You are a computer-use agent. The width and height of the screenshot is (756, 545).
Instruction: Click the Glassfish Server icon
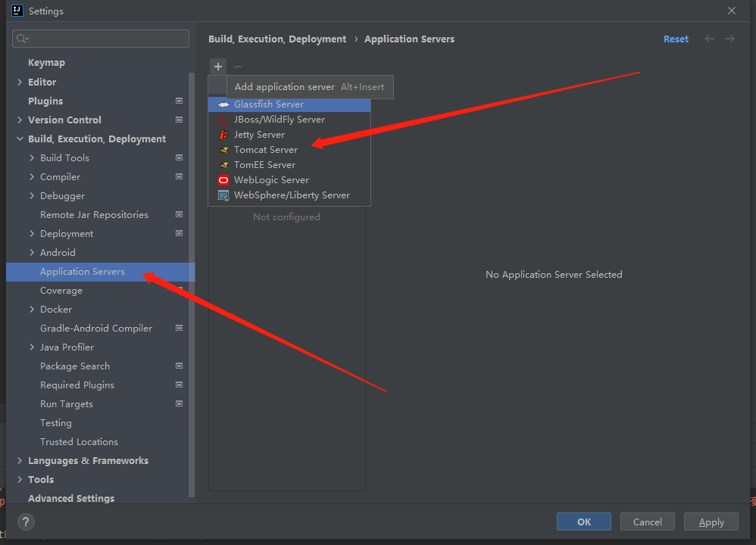[223, 104]
